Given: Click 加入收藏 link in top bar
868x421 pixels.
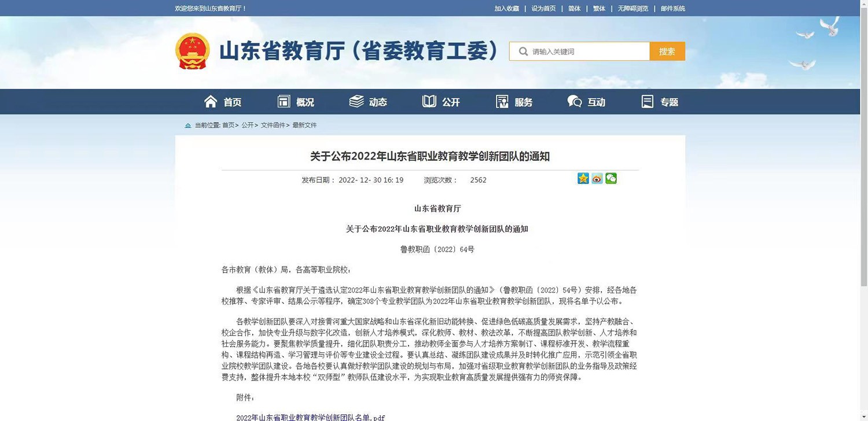Looking at the screenshot, I should (x=506, y=9).
